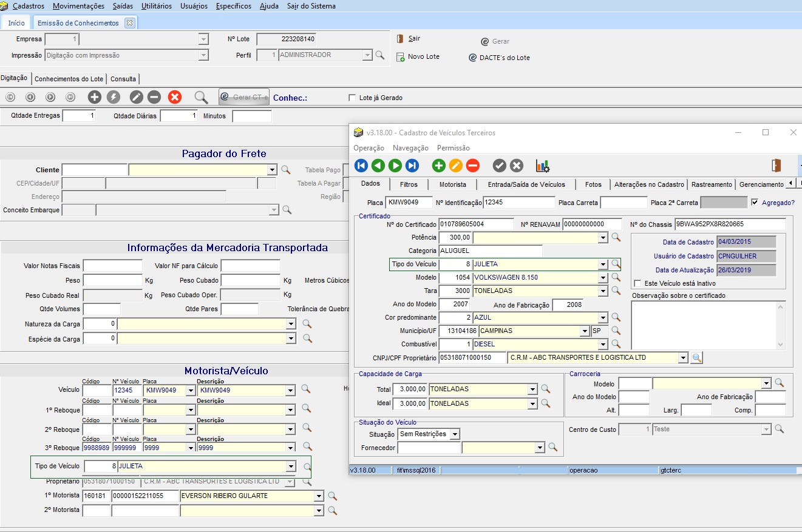This screenshot has height=532, width=802.
Task: Click the green add record icon in vehicle window
Action: (438, 166)
